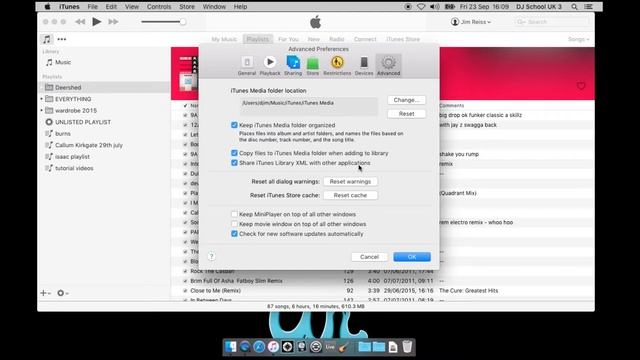Open the Store preferences tab
Viewport: 640px width, 360px height.
coord(313,66)
